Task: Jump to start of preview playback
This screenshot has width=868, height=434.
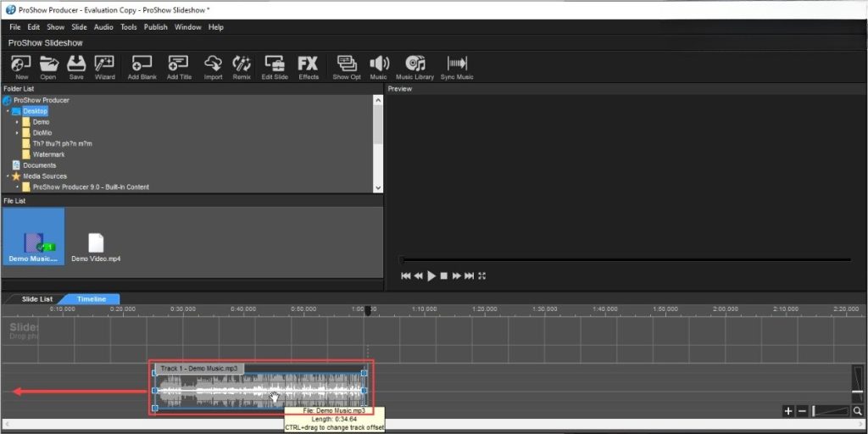Action: coord(406,275)
